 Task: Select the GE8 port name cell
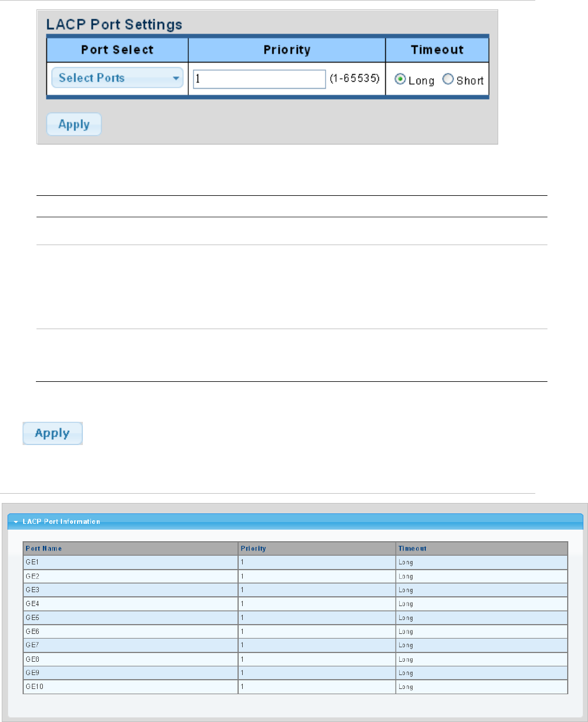tap(131, 659)
